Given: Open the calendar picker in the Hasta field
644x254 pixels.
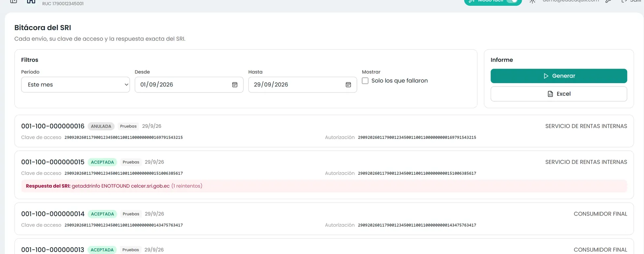Looking at the screenshot, I should [x=348, y=85].
